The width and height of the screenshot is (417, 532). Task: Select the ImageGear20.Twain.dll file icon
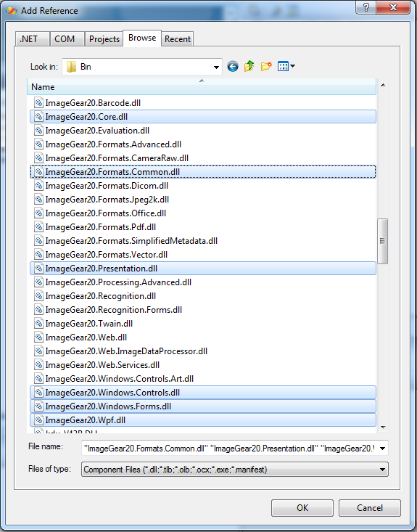(x=38, y=323)
